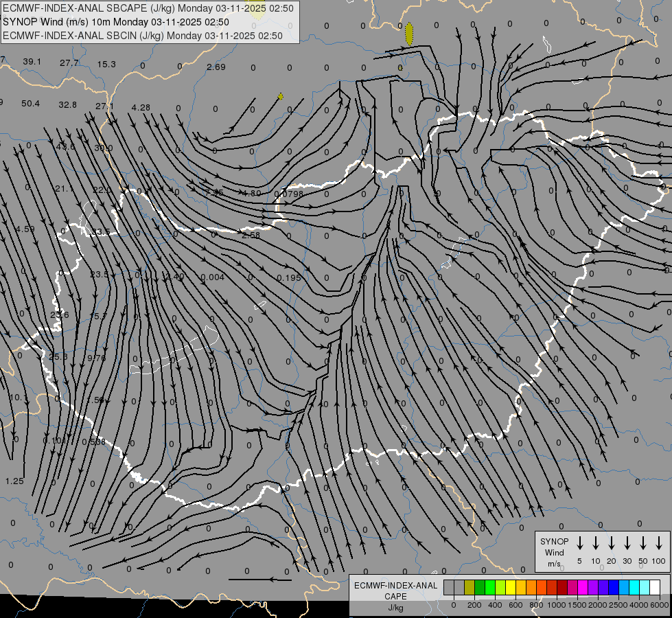
Task: Select the dark green CAPE legend swatch
Action: tap(480, 588)
